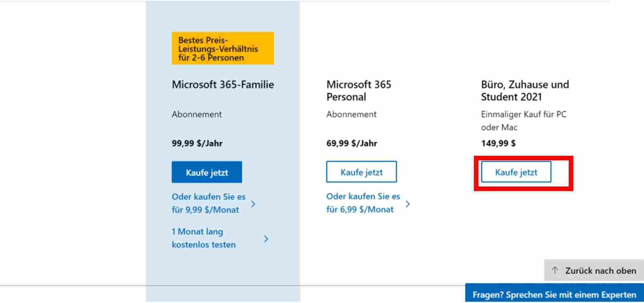
Task: Click the yellow Bestes Preis-Leistungs-Verhältnis badge
Action: click(x=223, y=48)
